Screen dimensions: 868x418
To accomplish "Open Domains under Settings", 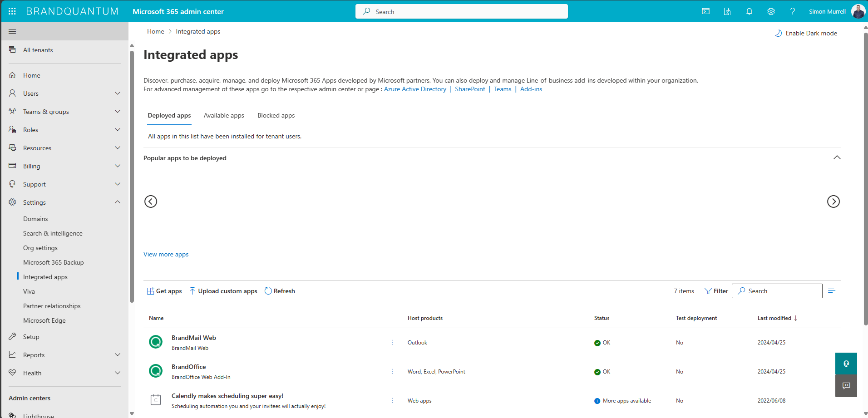I will point(35,219).
